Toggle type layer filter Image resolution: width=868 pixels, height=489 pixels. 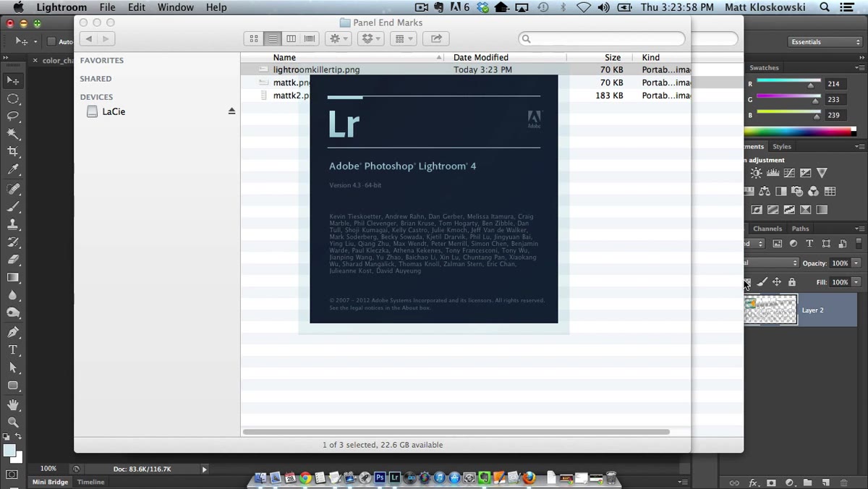(809, 244)
